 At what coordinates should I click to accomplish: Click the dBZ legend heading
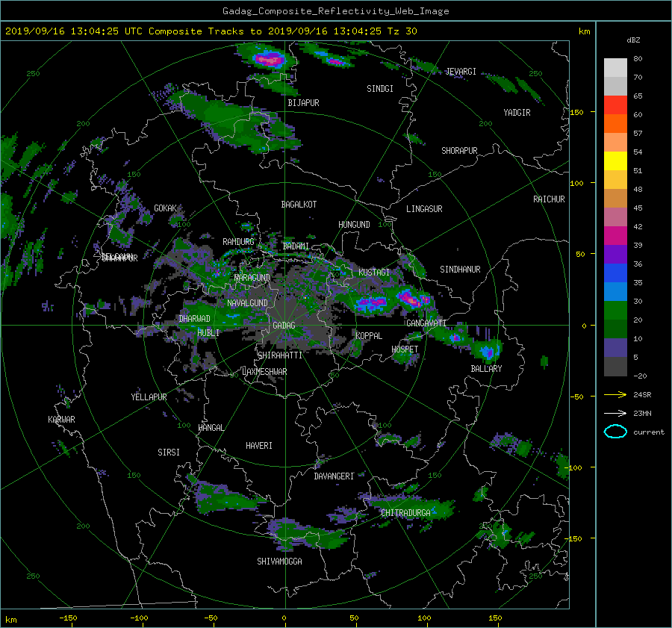[x=633, y=40]
